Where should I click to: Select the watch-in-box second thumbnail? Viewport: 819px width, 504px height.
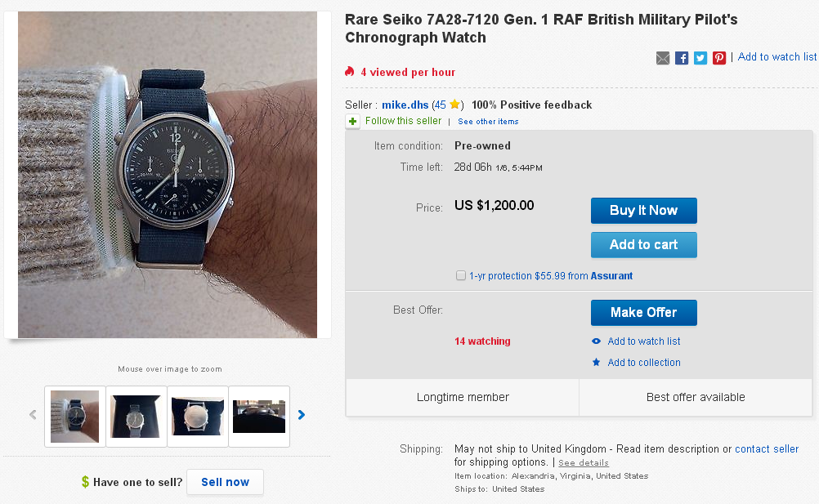tap(136, 417)
